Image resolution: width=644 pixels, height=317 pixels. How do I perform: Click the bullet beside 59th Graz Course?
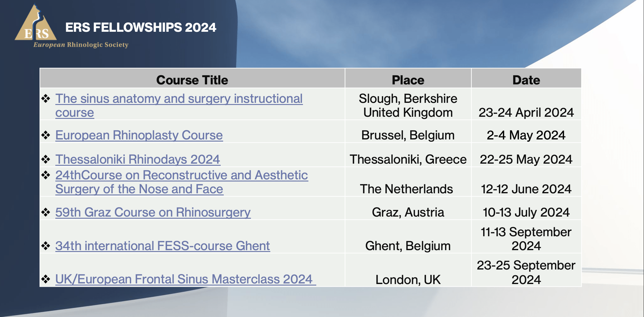tap(46, 212)
